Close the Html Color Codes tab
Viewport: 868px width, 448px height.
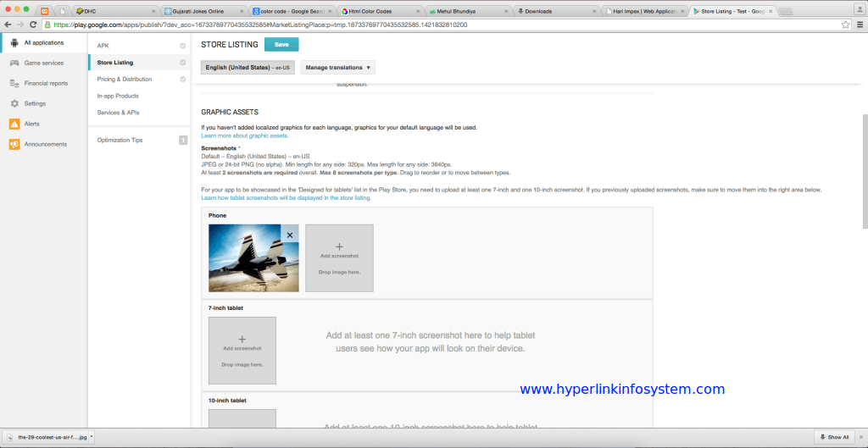point(419,11)
